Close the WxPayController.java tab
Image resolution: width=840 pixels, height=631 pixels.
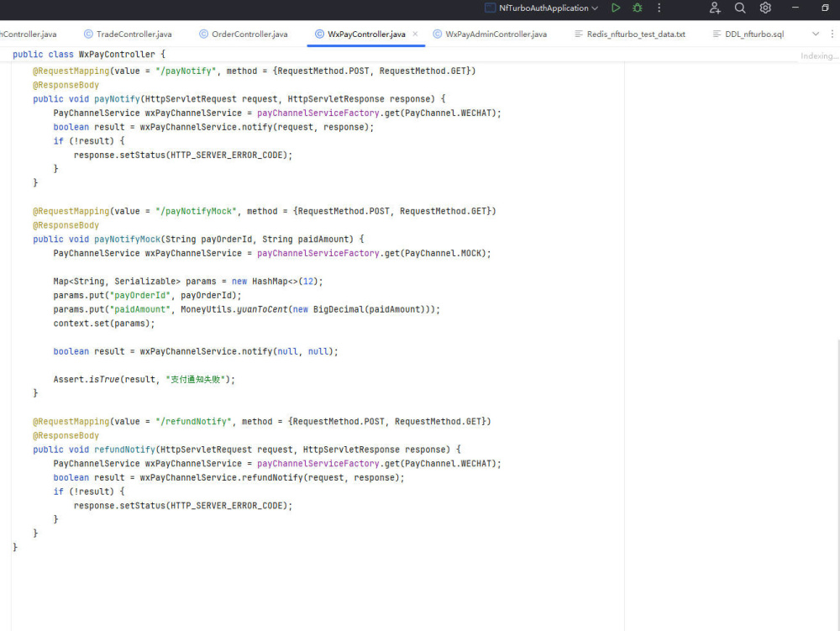click(415, 34)
